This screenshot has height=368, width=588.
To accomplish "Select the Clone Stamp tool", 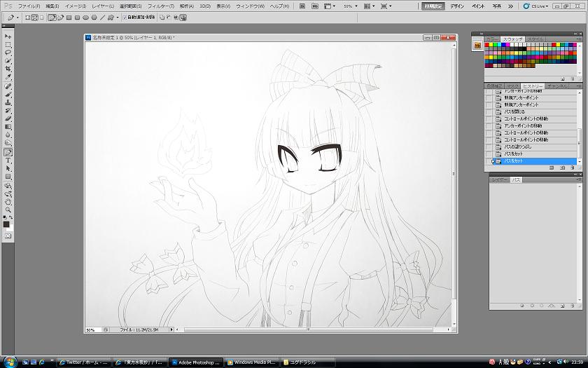I will (x=8, y=102).
